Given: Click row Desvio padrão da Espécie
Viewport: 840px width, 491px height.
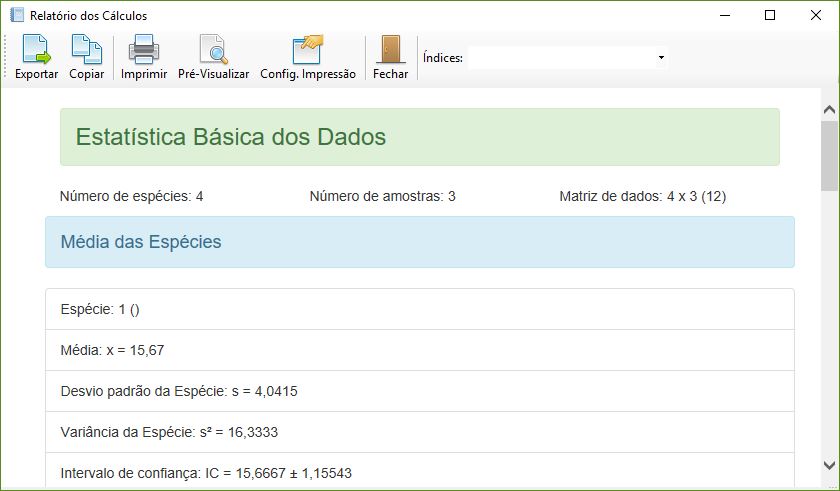Looking at the screenshot, I should [419, 391].
